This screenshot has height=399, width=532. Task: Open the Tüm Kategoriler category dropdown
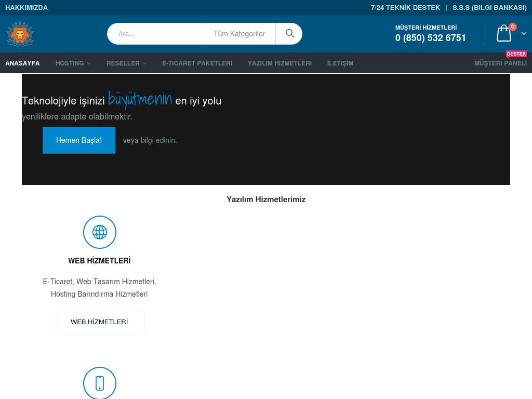click(240, 34)
